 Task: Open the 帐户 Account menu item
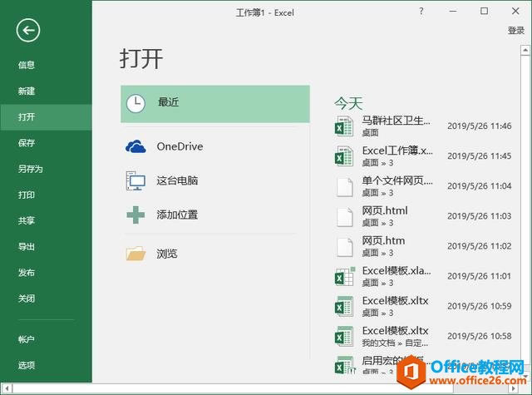tap(27, 339)
